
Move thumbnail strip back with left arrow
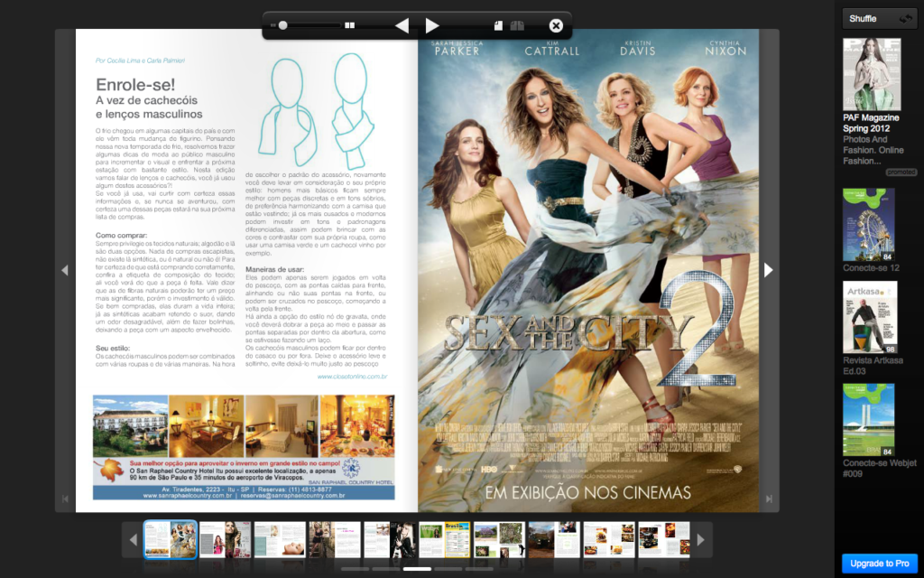click(x=133, y=539)
